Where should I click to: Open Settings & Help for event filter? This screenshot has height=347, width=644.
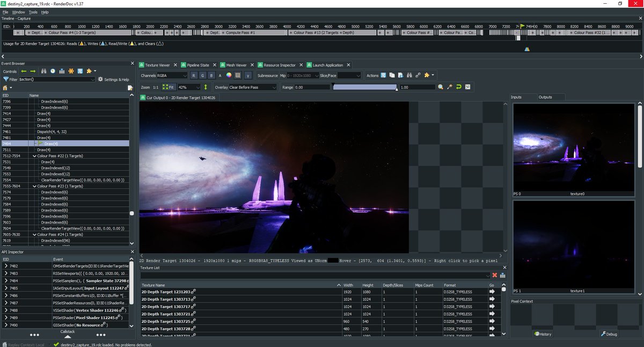113,79
